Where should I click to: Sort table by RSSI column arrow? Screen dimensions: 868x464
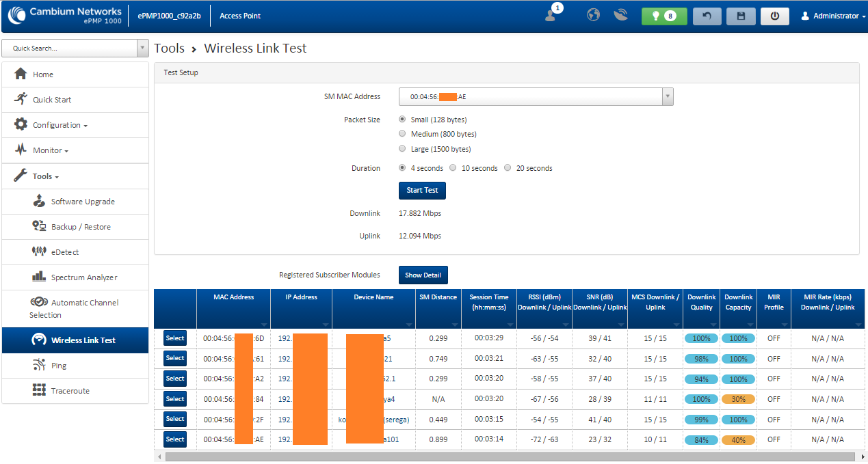565,325
